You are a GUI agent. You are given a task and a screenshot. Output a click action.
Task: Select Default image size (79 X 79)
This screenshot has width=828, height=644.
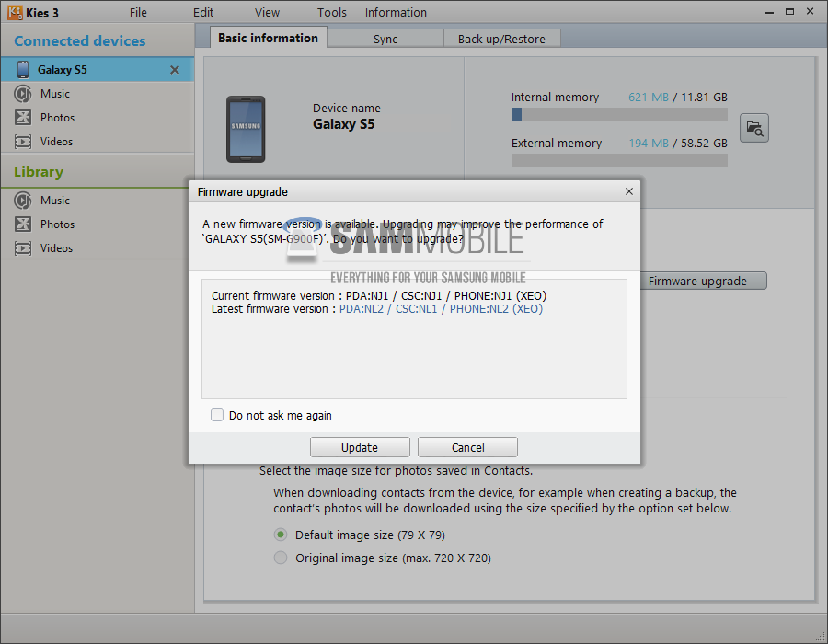click(281, 535)
